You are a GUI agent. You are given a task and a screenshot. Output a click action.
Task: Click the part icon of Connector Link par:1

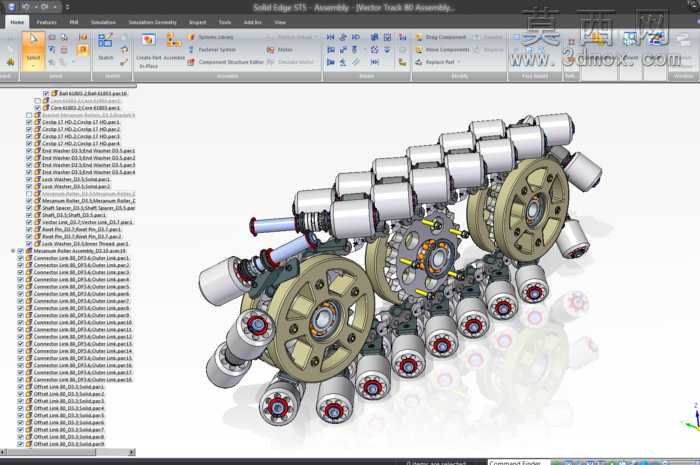pos(29,258)
